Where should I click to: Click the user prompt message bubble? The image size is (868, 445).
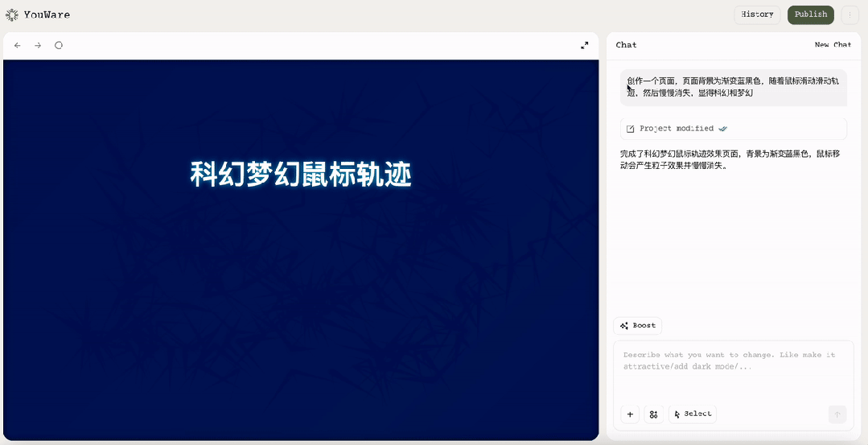point(733,87)
